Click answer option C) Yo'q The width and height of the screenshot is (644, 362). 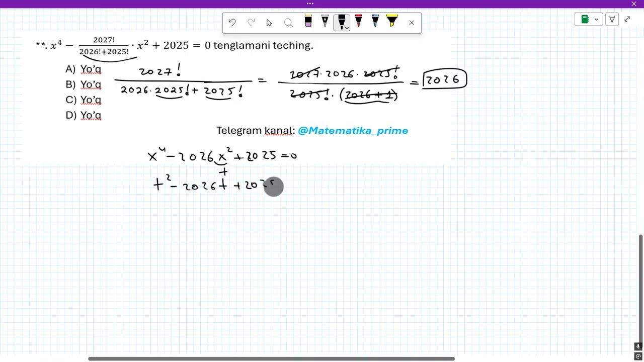(x=83, y=100)
